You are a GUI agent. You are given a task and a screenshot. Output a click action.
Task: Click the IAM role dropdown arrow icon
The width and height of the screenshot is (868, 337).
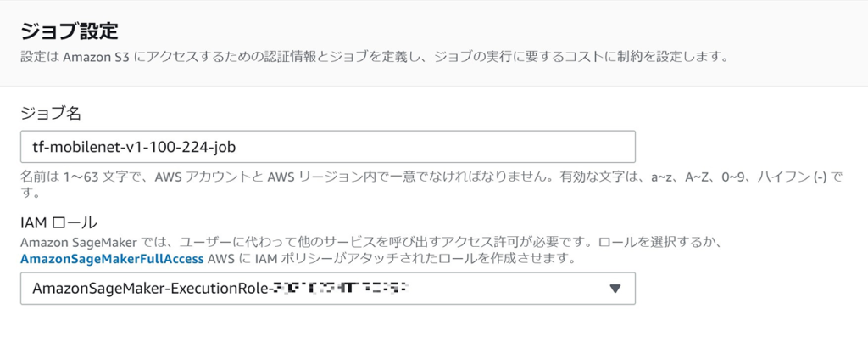click(615, 289)
